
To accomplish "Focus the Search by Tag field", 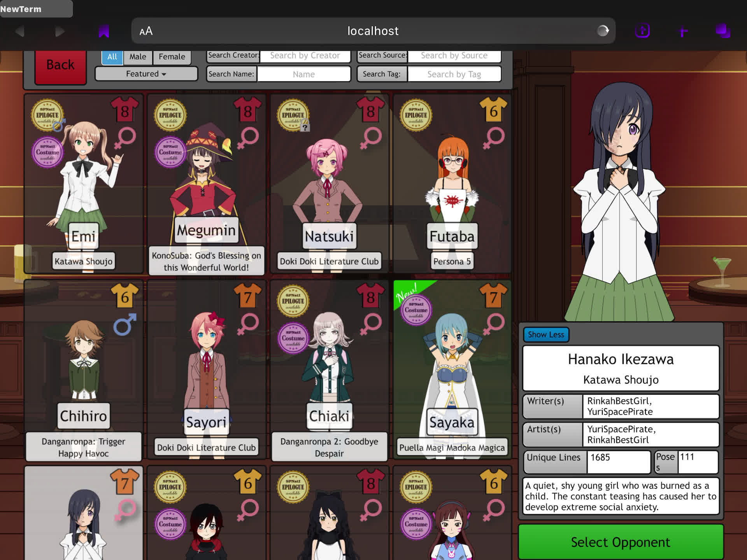I will 454,74.
